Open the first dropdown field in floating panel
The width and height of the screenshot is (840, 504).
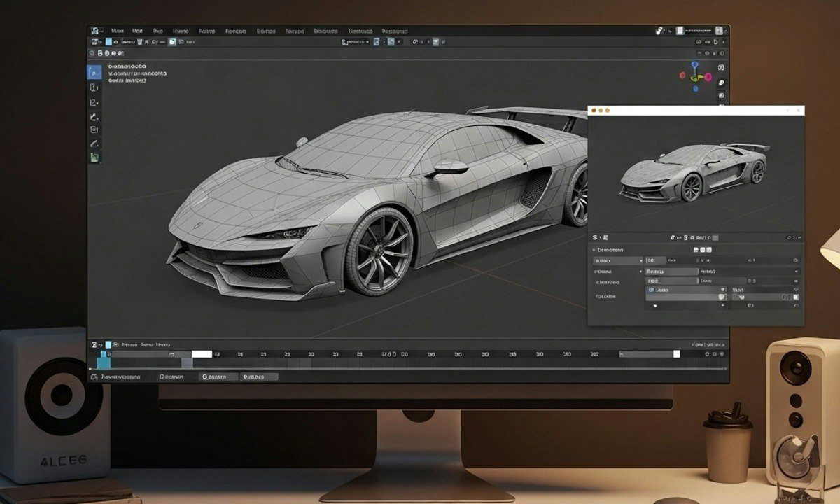point(617,260)
